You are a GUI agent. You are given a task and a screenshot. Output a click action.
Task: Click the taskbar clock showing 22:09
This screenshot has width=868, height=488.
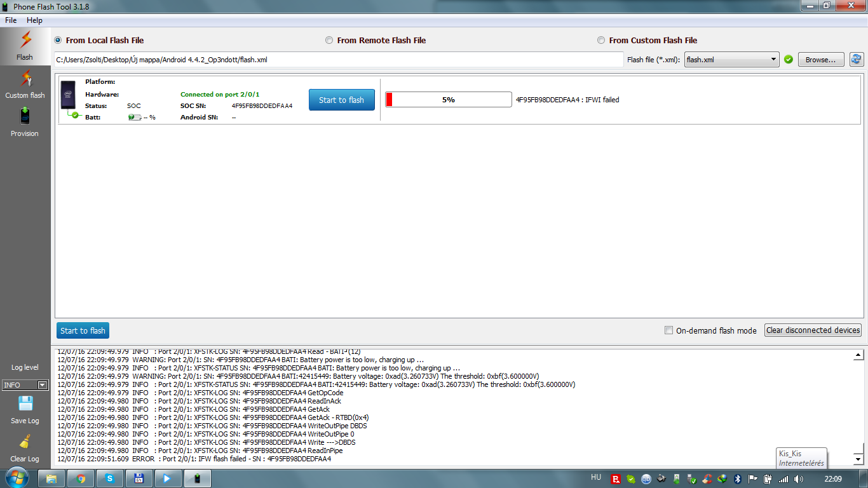click(833, 478)
